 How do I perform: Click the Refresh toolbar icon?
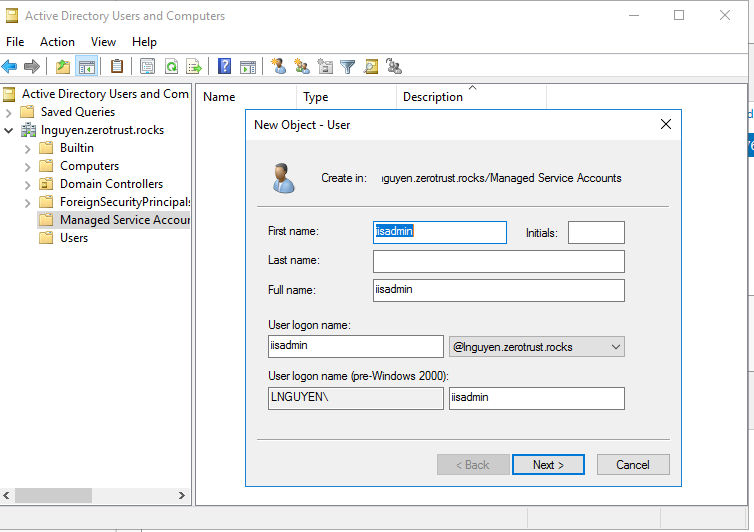pyautogui.click(x=171, y=67)
